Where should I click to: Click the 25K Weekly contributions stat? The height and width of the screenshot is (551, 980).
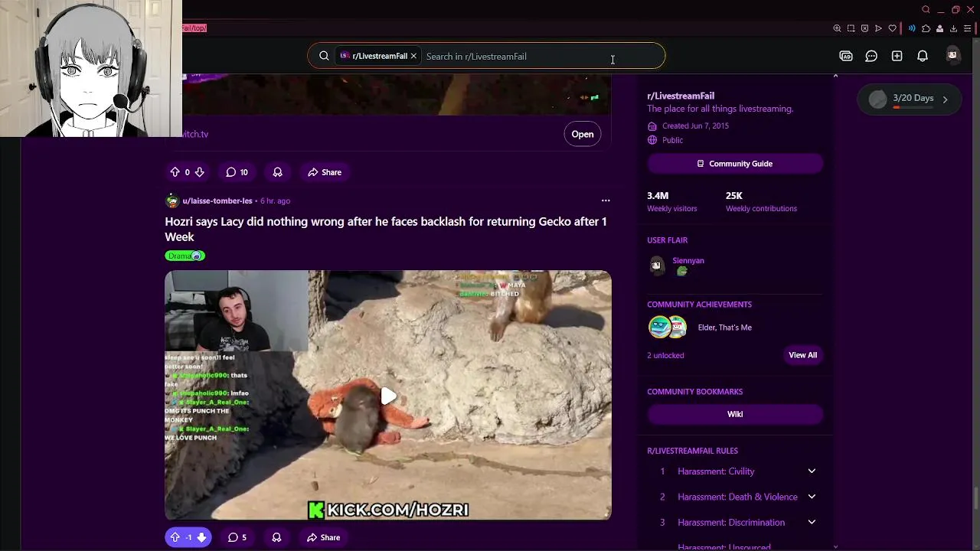pos(761,201)
